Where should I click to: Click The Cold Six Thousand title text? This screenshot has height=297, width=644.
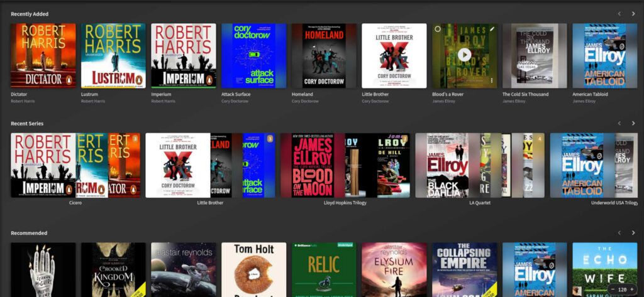click(525, 94)
